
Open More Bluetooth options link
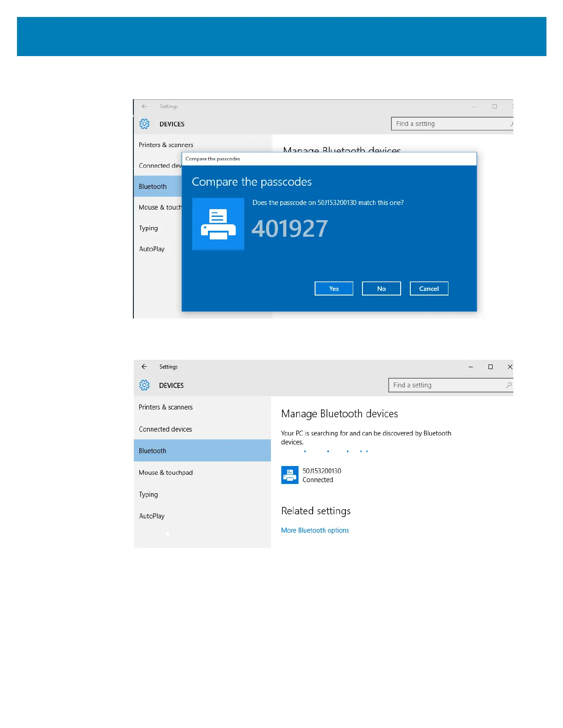pyautogui.click(x=315, y=530)
